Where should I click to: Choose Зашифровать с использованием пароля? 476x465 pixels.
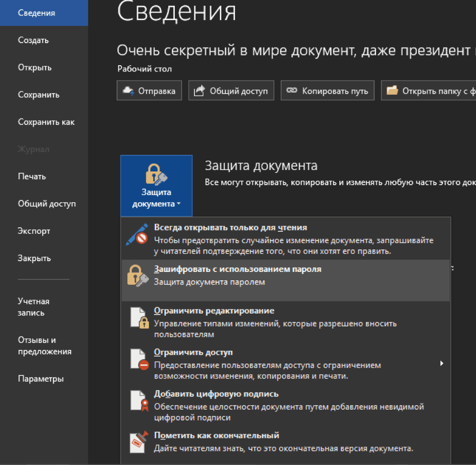[286, 280]
